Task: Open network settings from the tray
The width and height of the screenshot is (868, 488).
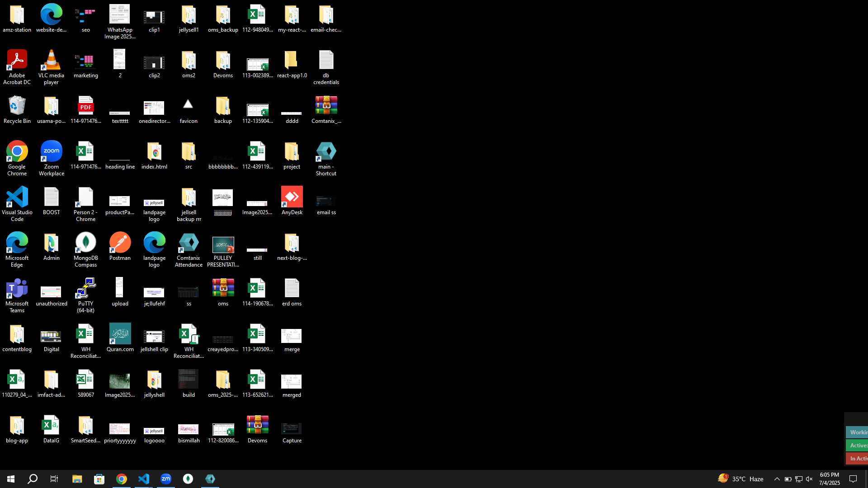Action: tap(798, 479)
